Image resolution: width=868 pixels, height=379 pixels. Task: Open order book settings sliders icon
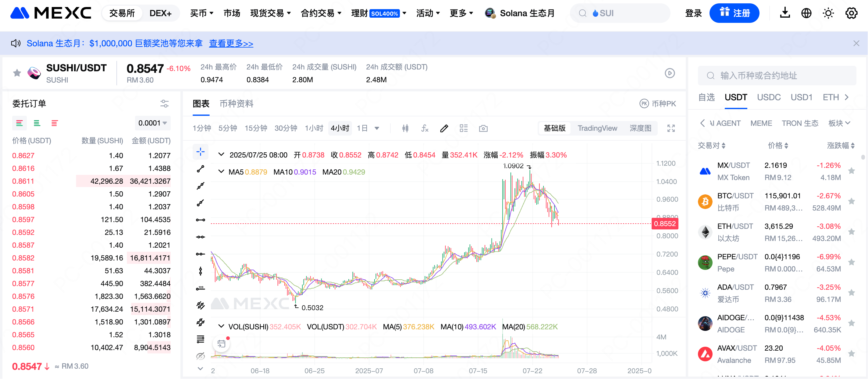pos(165,103)
